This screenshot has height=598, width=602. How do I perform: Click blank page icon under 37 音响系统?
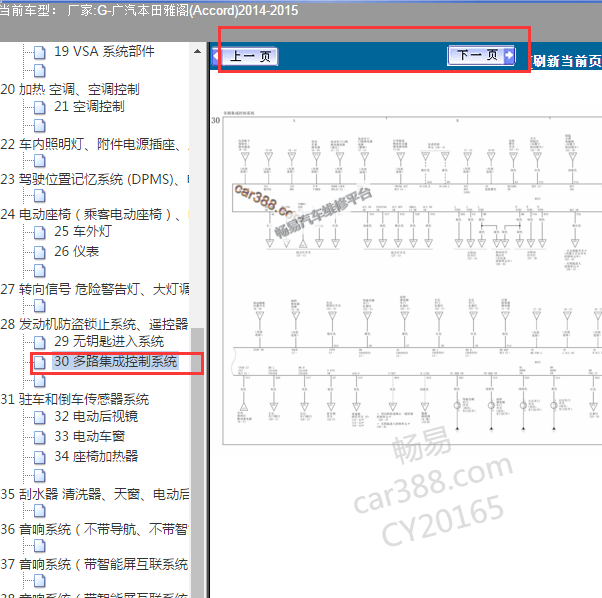[x=40, y=581]
